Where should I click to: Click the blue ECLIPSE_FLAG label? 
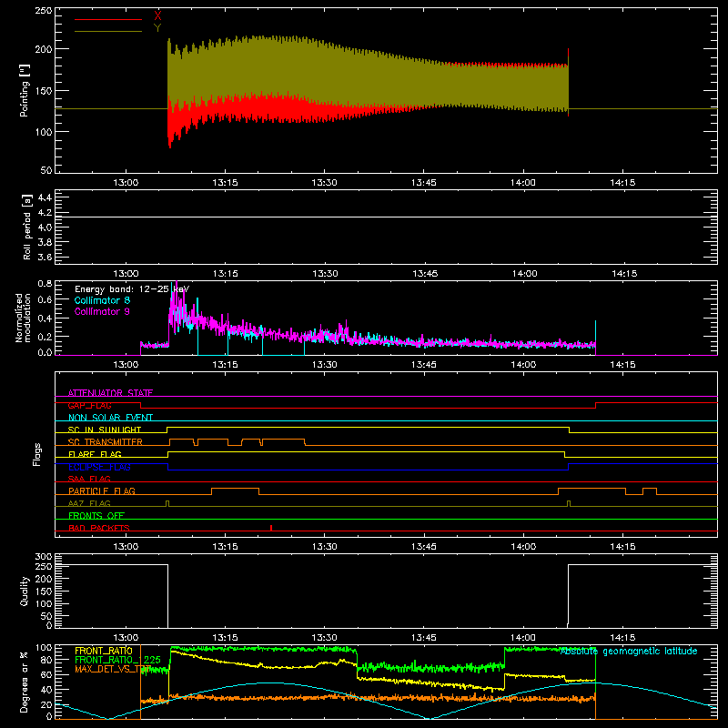point(99,467)
